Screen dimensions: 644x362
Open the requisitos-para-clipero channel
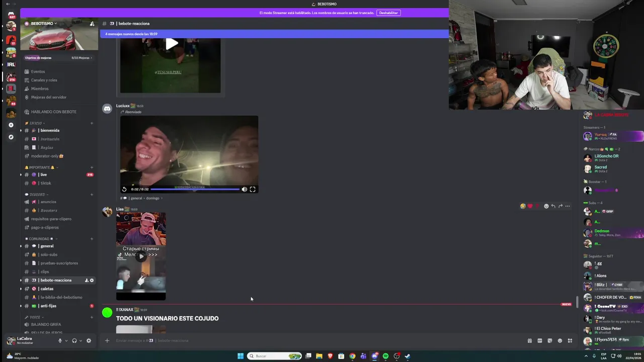tap(59, 219)
